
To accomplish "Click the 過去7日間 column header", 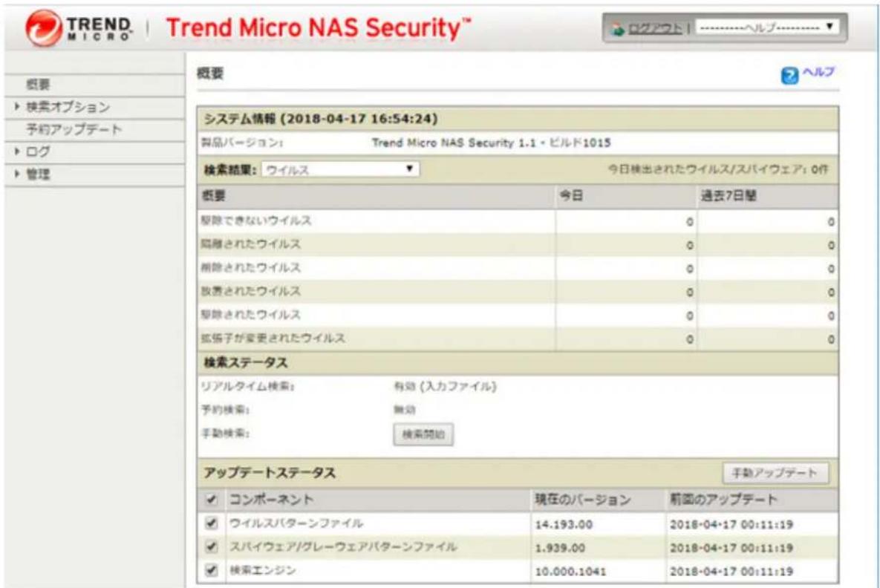I will click(x=729, y=196).
